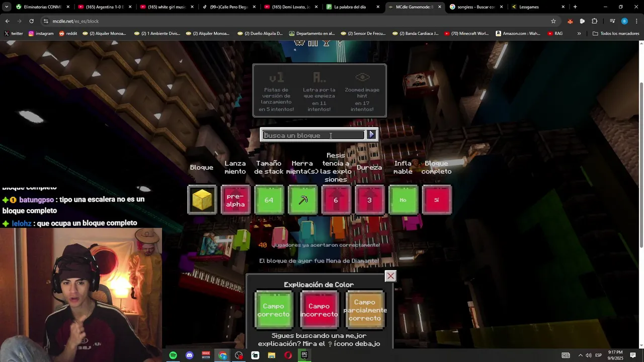Close the MCdle Gamemode tab

440,7
